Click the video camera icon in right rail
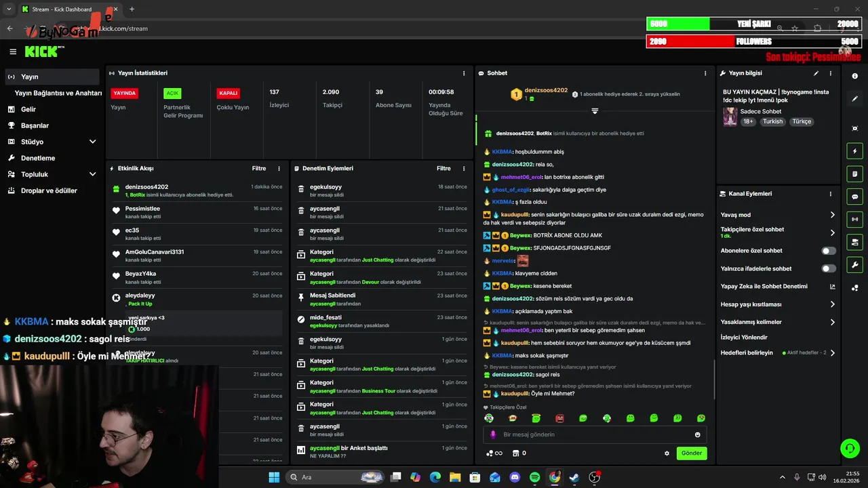 854,242
